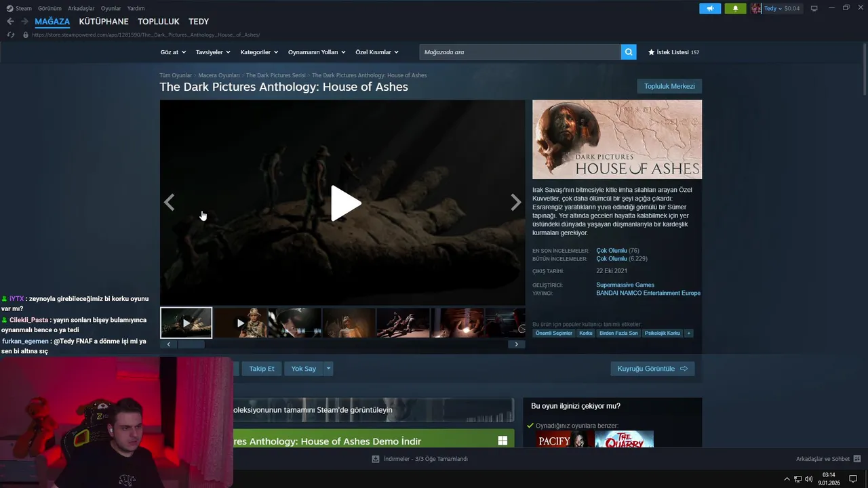Switch to the TOPLULUK tab
Screen dimensions: 868x488
159,22
